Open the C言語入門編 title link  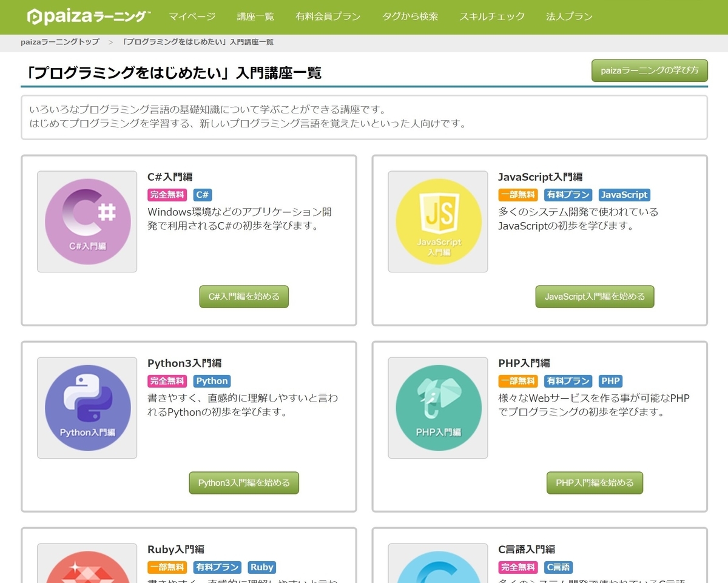(526, 550)
